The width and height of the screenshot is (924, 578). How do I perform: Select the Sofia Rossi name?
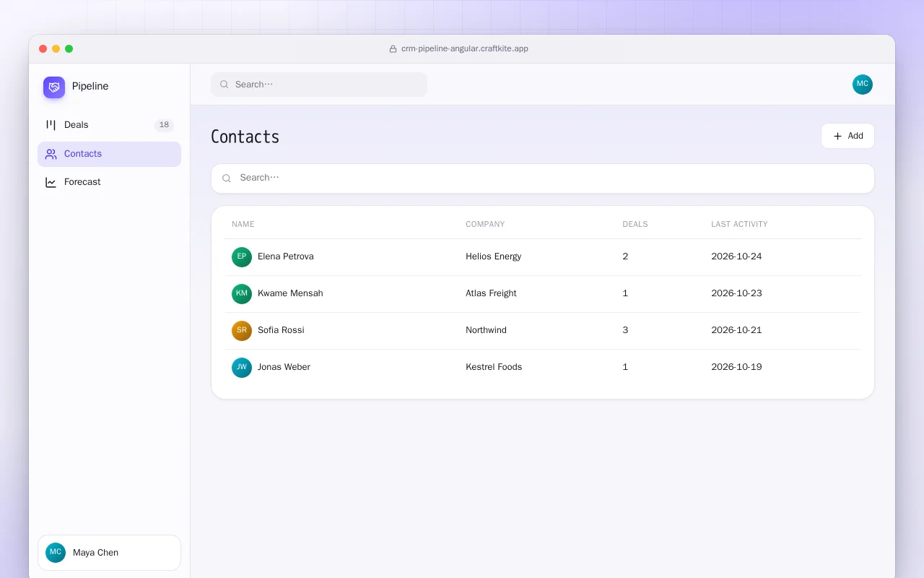click(281, 330)
